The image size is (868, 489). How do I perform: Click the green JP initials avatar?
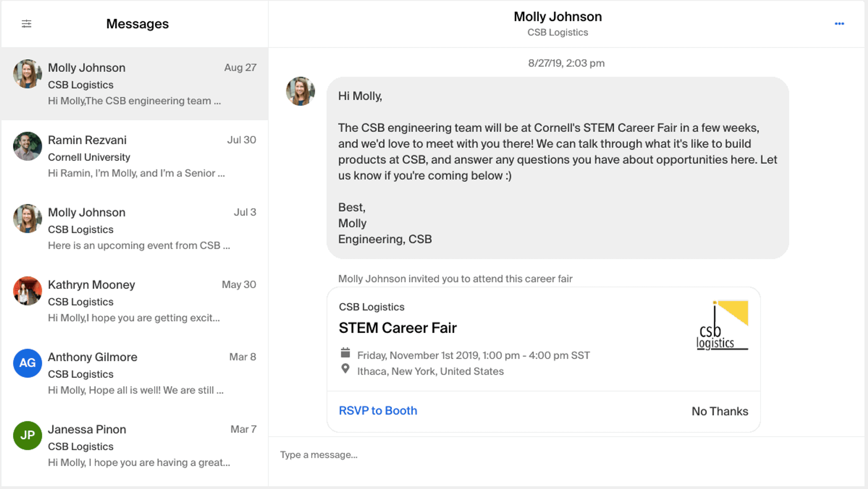tap(27, 435)
